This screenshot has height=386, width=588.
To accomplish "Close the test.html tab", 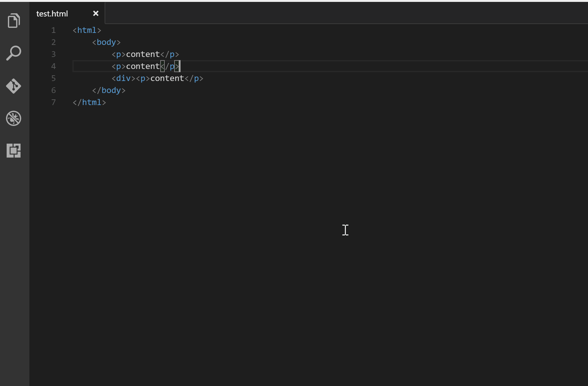I will pyautogui.click(x=96, y=13).
